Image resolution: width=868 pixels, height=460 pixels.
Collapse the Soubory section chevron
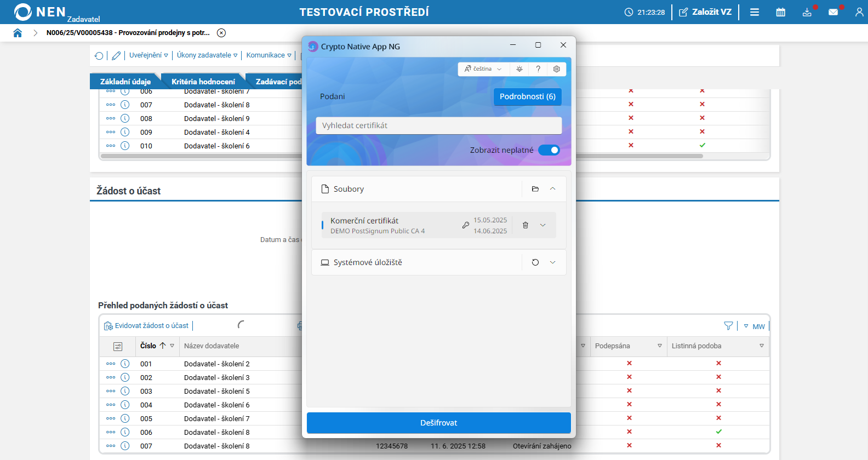553,189
